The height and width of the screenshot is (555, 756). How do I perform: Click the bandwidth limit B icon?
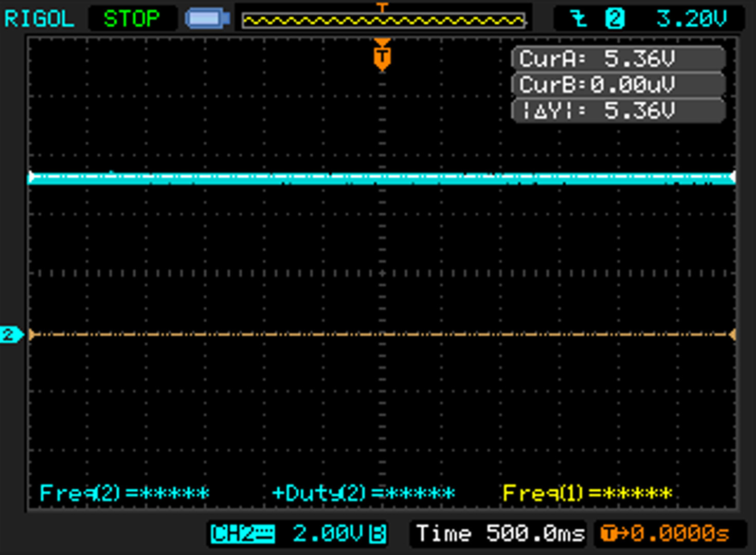pos(378,534)
